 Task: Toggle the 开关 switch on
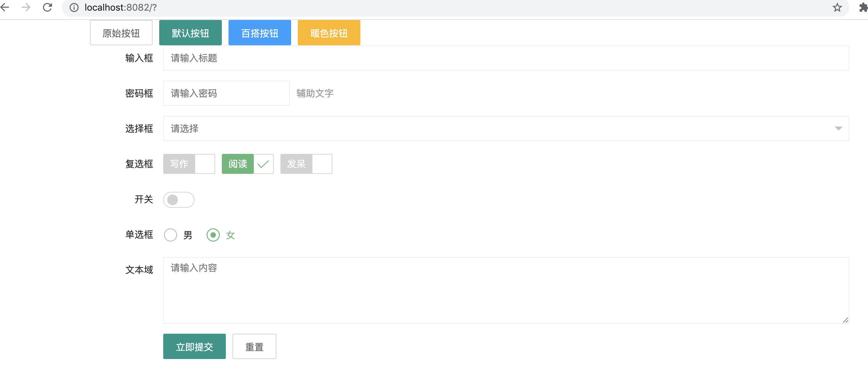(x=179, y=200)
